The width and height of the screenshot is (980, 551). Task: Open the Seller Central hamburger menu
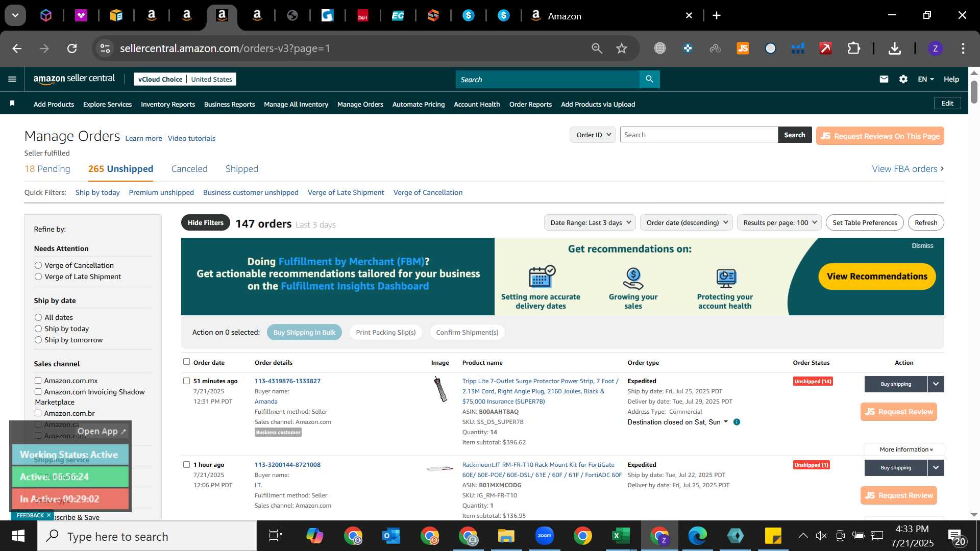point(12,79)
